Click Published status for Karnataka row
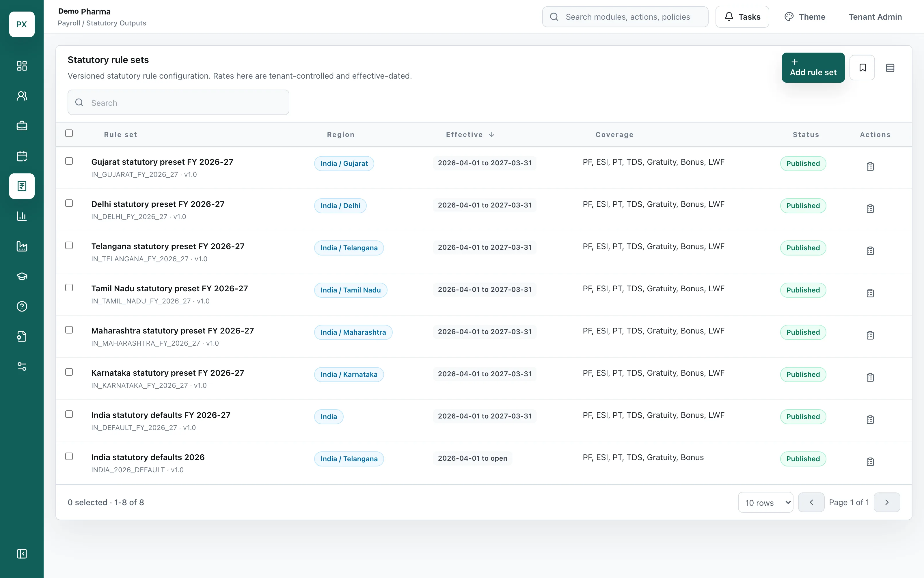This screenshot has height=578, width=924. [803, 374]
